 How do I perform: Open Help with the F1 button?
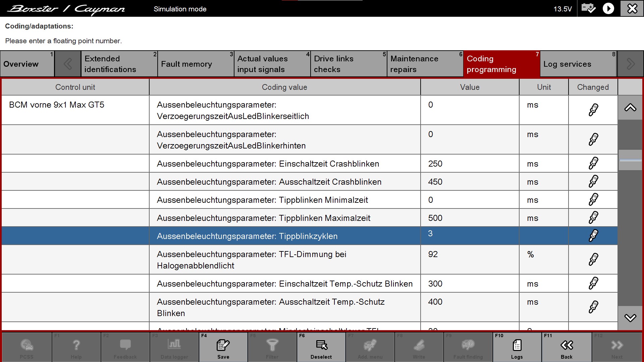pos(76,347)
